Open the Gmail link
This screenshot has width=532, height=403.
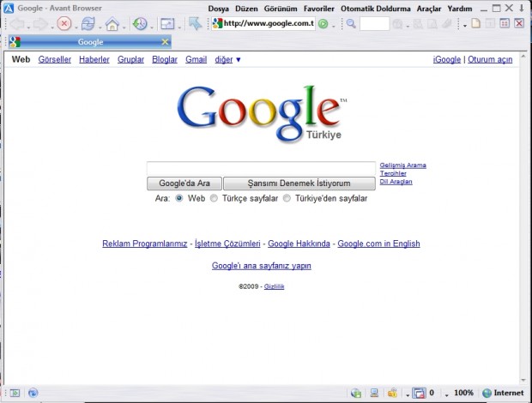click(x=196, y=60)
